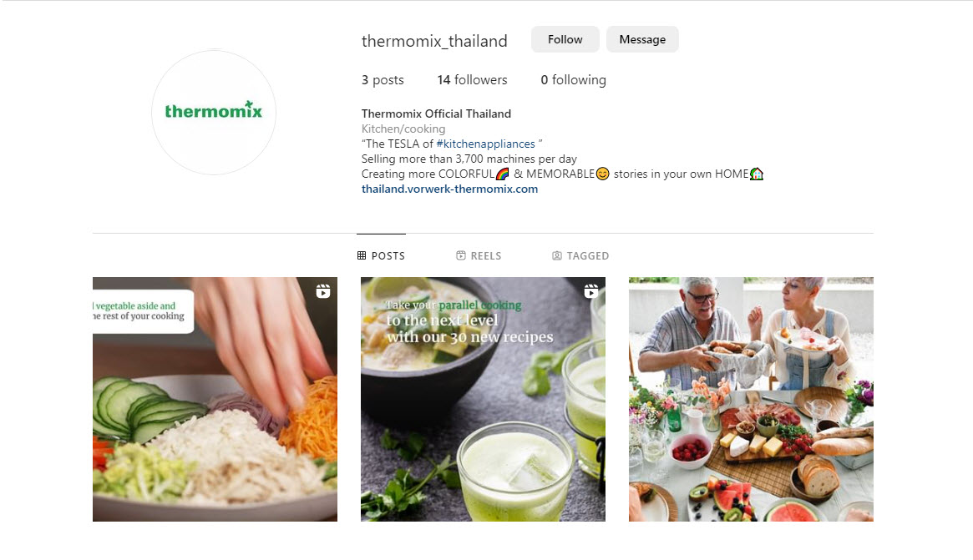Select the POSTS tab
The width and height of the screenshot is (973, 560).
[x=381, y=255]
